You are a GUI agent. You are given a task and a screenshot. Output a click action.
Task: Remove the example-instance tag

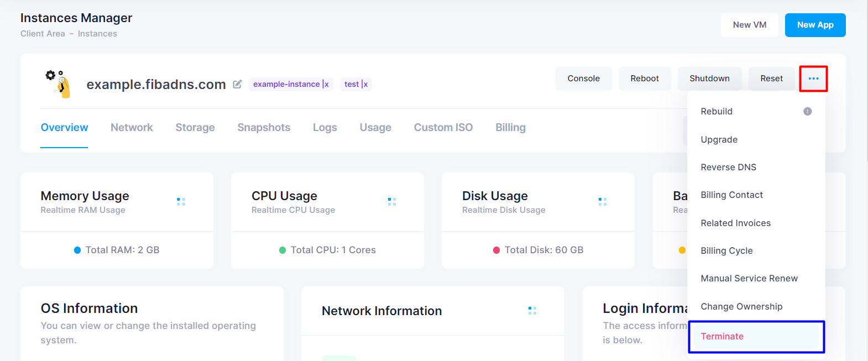326,84
